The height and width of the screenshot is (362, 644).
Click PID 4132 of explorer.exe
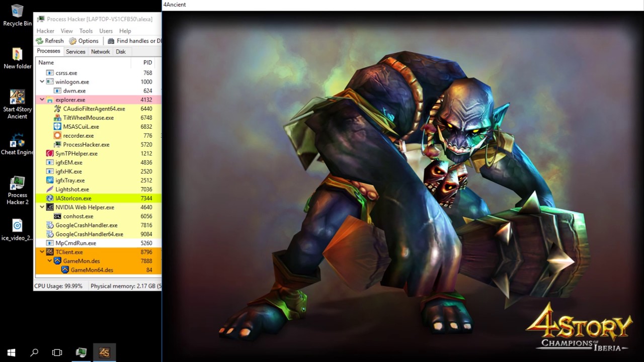click(146, 100)
